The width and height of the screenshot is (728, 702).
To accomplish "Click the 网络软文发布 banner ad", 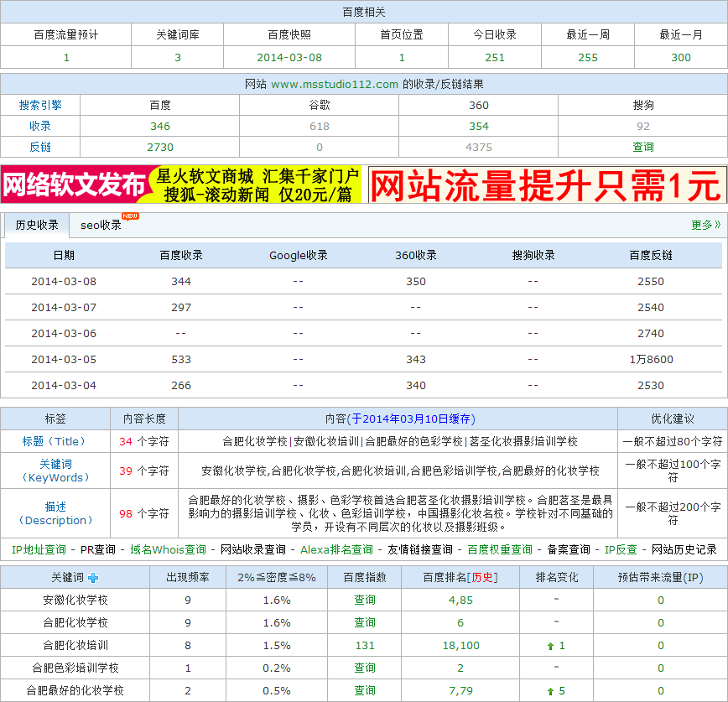I will coord(181,185).
